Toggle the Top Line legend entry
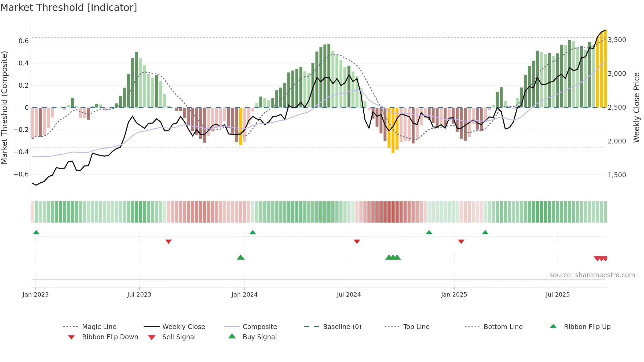The width and height of the screenshot is (644, 362). tap(407, 327)
